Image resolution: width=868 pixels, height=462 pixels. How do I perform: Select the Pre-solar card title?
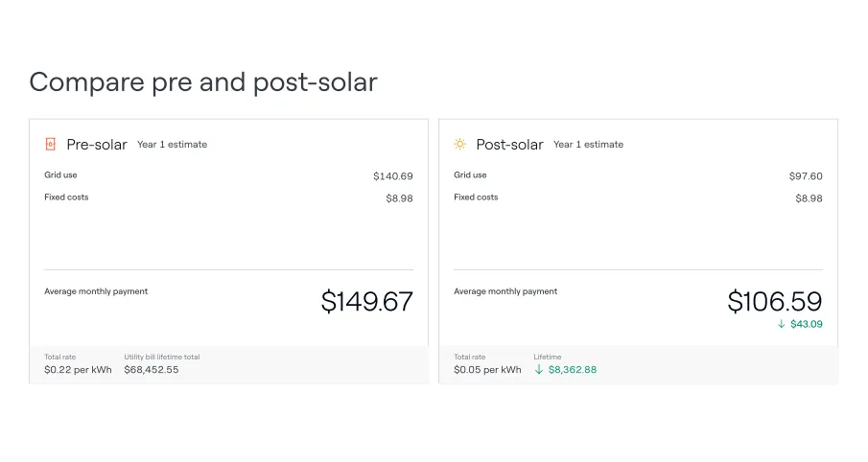(96, 145)
